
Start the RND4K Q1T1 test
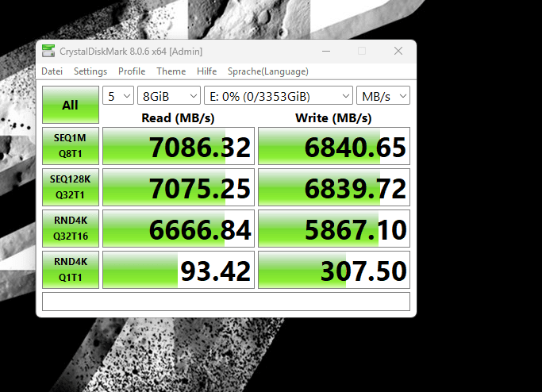tap(71, 270)
